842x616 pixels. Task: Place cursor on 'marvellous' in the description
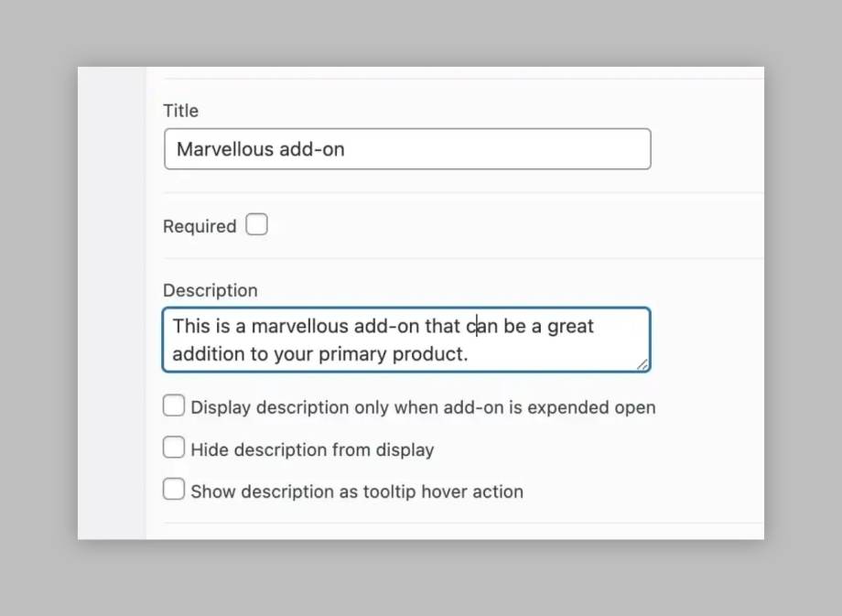299,326
